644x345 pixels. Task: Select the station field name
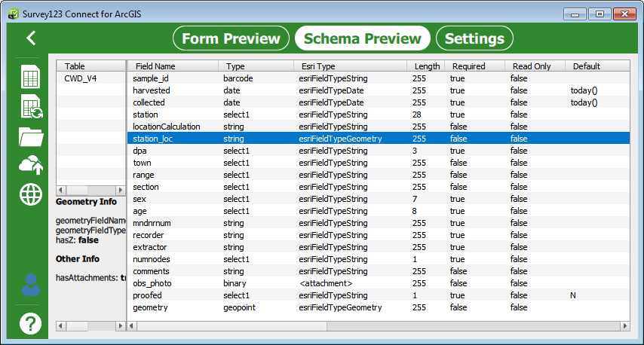[x=146, y=114]
